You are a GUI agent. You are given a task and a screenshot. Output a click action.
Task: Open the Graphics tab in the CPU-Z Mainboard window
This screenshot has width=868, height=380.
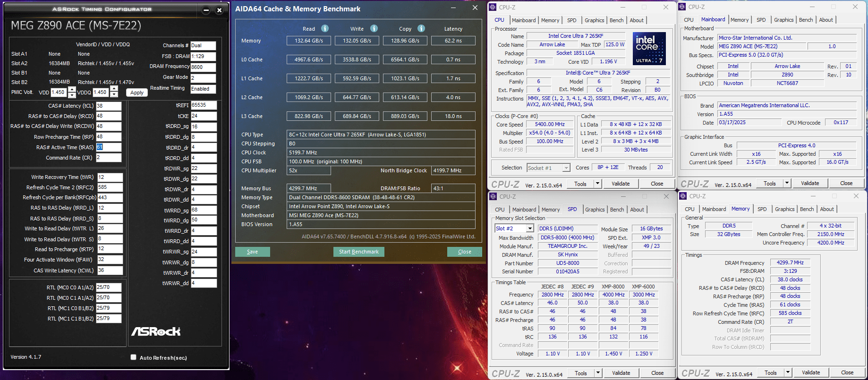click(783, 20)
